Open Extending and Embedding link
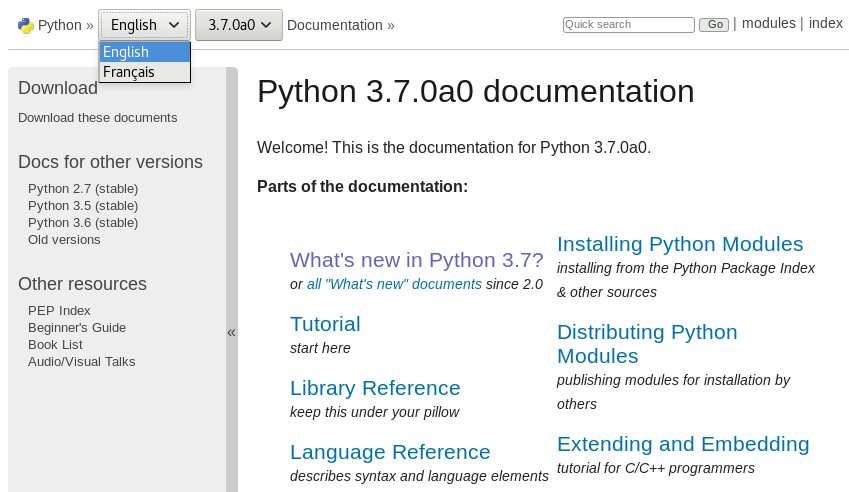Viewport: 849px width, 492px height. point(683,444)
